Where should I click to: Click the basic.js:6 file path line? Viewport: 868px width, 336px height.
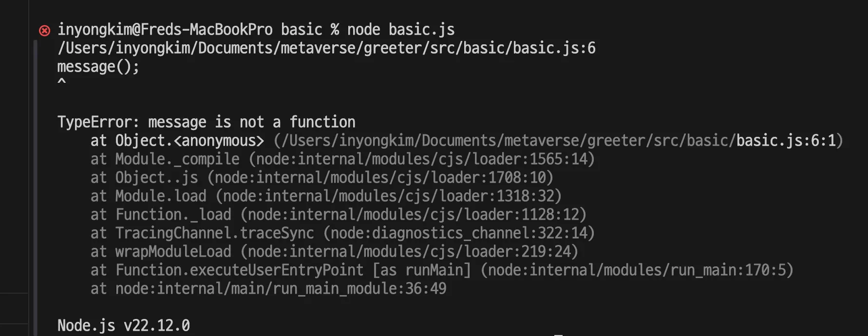click(326, 48)
